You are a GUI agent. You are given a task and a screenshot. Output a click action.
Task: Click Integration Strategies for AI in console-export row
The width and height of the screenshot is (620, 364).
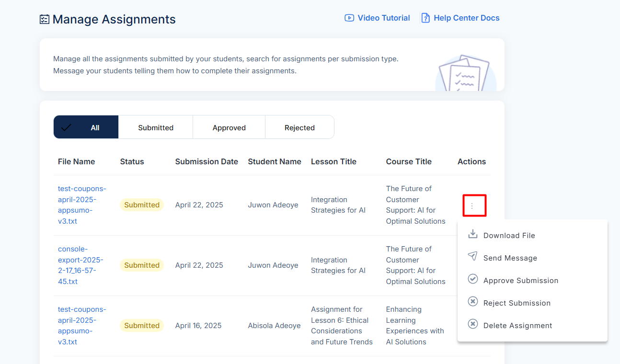coord(338,265)
